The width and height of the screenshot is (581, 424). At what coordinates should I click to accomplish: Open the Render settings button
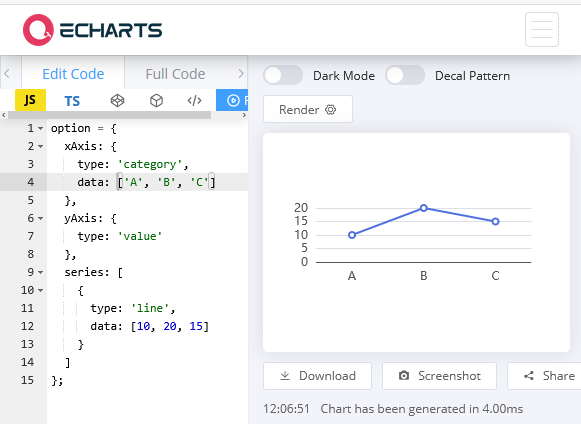[308, 109]
